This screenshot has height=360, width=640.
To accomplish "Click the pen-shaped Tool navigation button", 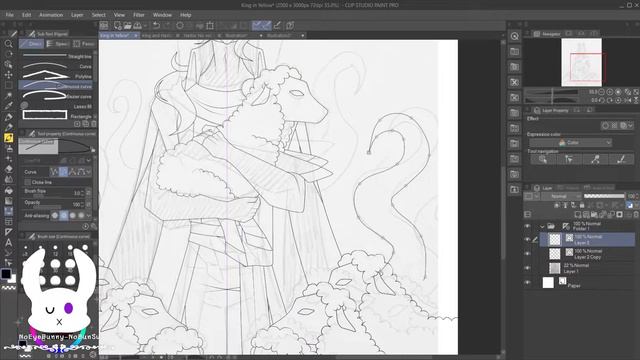I will tap(621, 159).
